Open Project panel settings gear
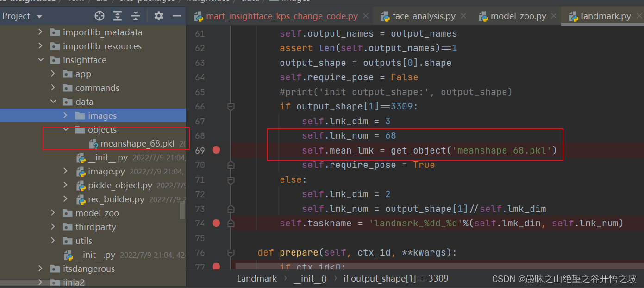The width and height of the screenshot is (644, 288). tap(159, 16)
